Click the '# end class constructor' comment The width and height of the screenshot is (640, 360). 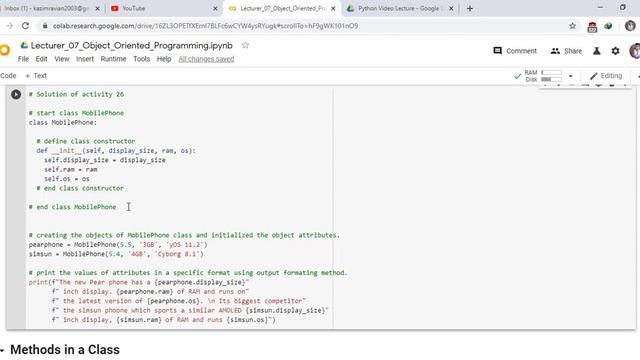[x=80, y=188]
